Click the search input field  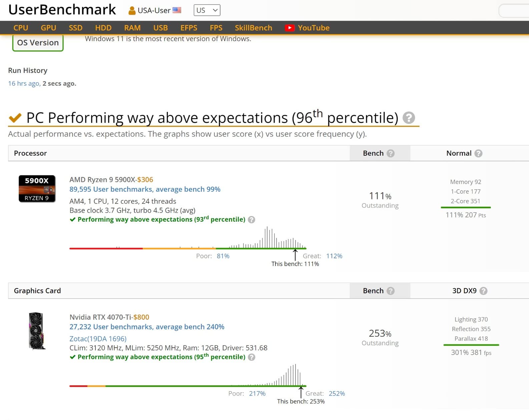tap(514, 11)
